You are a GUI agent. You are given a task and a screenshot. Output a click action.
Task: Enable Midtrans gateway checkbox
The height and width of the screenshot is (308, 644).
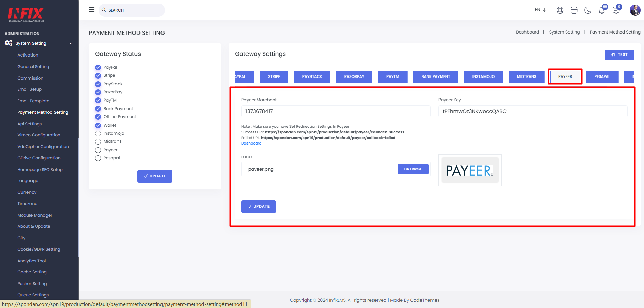pyautogui.click(x=98, y=141)
